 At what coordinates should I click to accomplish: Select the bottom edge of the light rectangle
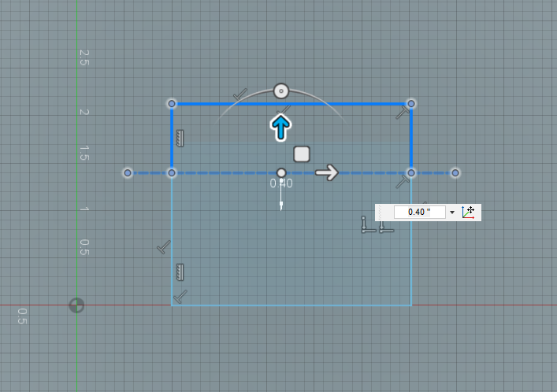pyautogui.click(x=291, y=305)
